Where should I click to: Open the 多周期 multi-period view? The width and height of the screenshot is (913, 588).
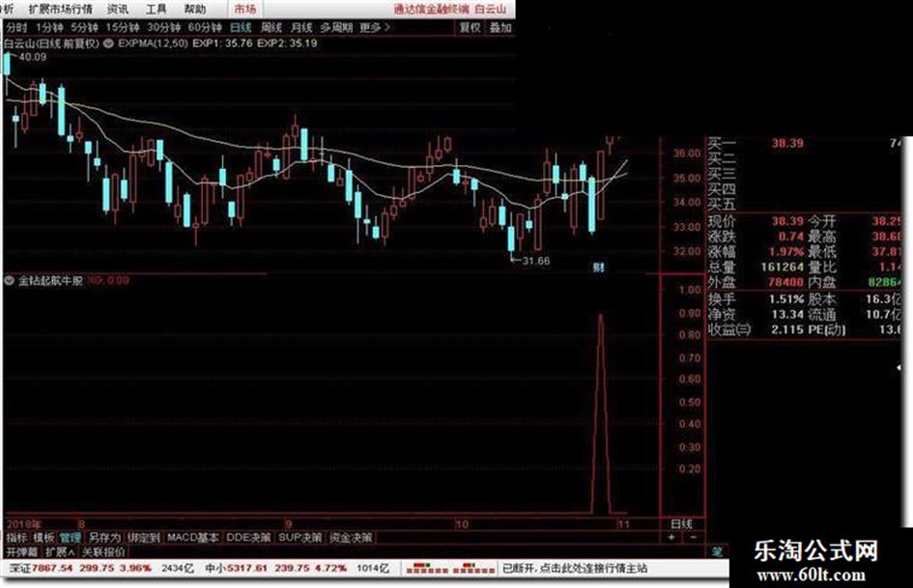336,27
